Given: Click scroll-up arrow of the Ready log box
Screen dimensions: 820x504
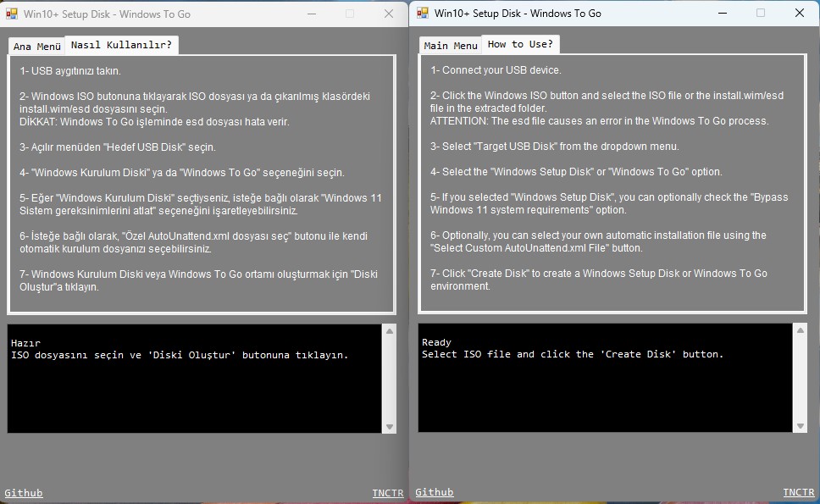Looking at the screenshot, I should tap(801, 330).
